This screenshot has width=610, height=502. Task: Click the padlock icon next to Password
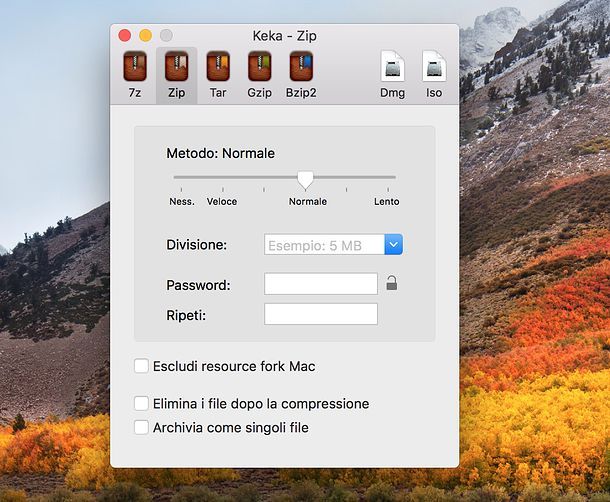pyautogui.click(x=392, y=283)
